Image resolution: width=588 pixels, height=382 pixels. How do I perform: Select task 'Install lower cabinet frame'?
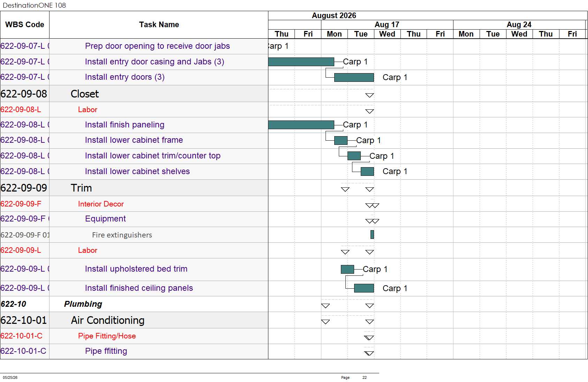tap(134, 140)
